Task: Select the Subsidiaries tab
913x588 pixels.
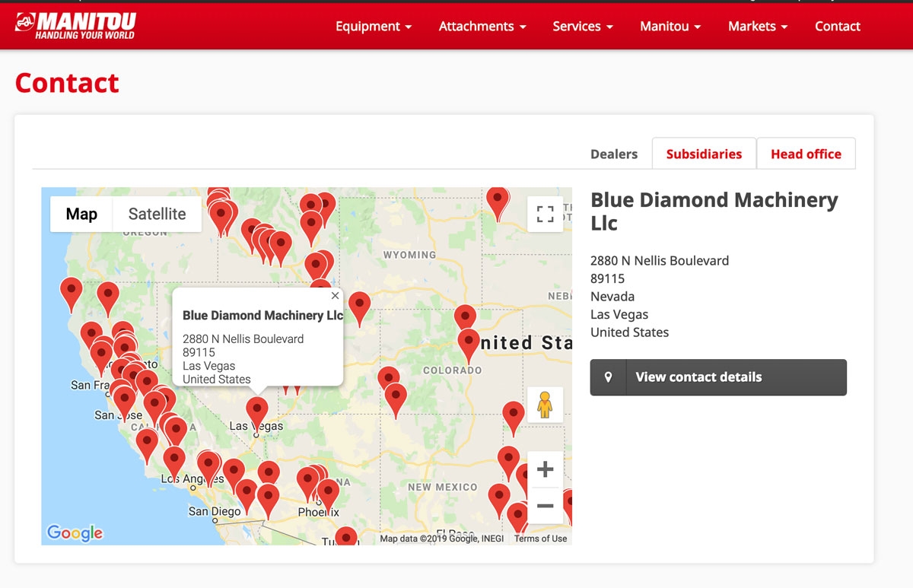Action: [704, 154]
